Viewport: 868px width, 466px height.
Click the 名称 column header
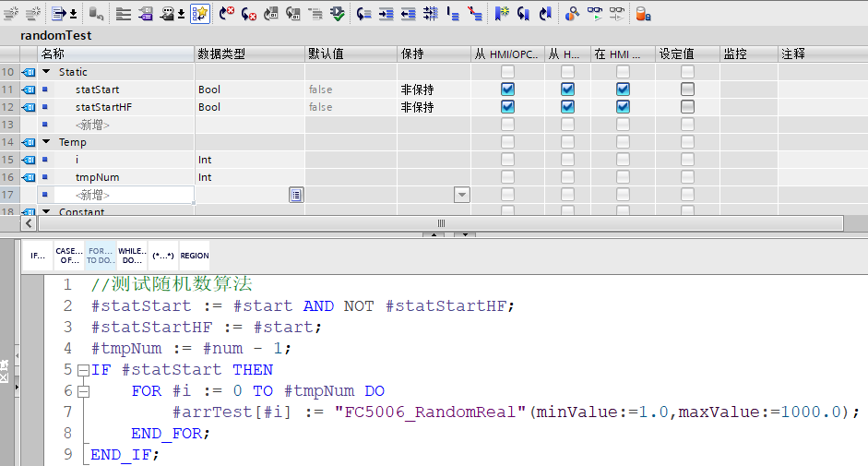coord(115,54)
